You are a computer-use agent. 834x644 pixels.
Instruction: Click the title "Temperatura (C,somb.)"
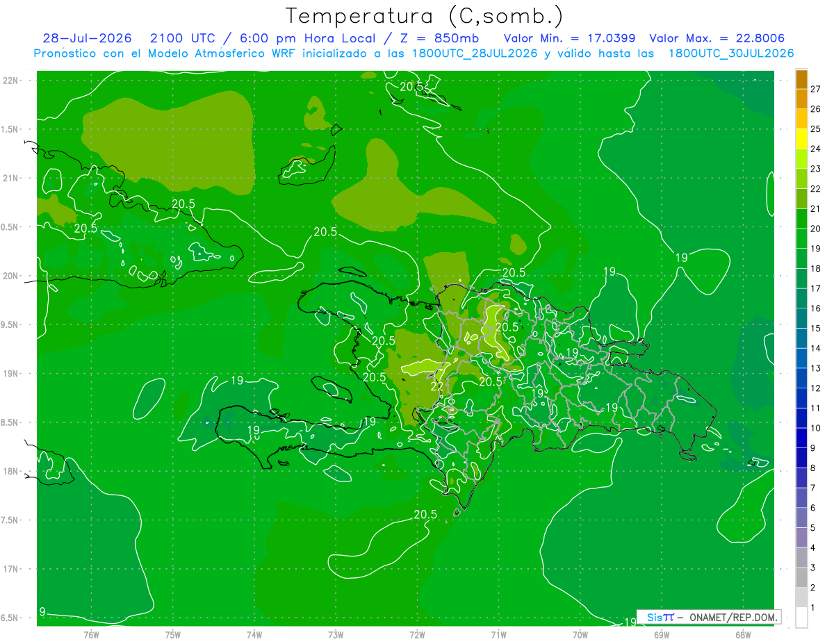[424, 16]
